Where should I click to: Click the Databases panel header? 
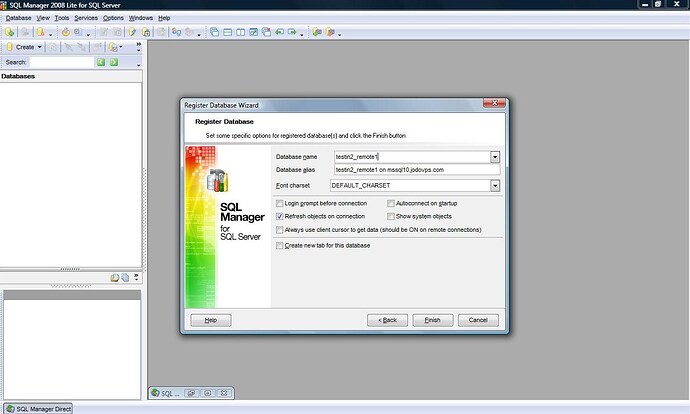tap(71, 76)
